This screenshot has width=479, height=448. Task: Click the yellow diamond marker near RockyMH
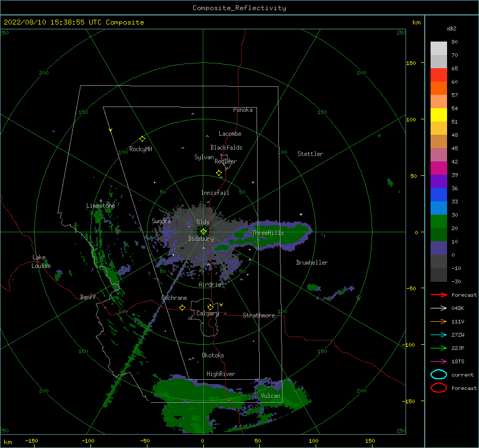(x=142, y=139)
